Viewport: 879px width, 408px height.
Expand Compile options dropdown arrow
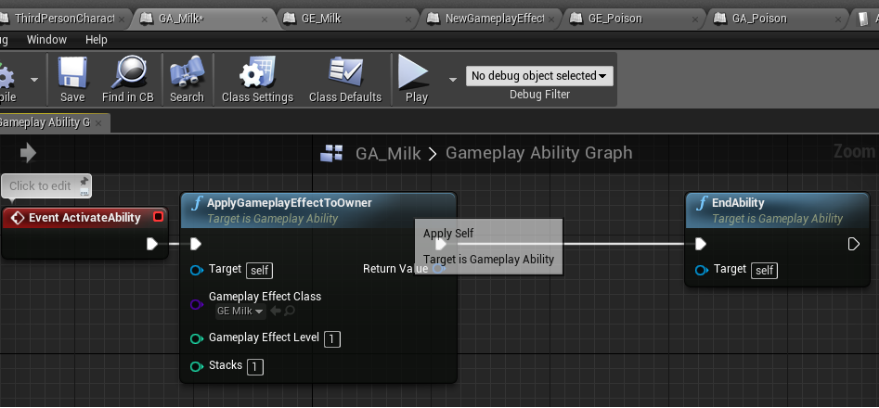(x=35, y=80)
